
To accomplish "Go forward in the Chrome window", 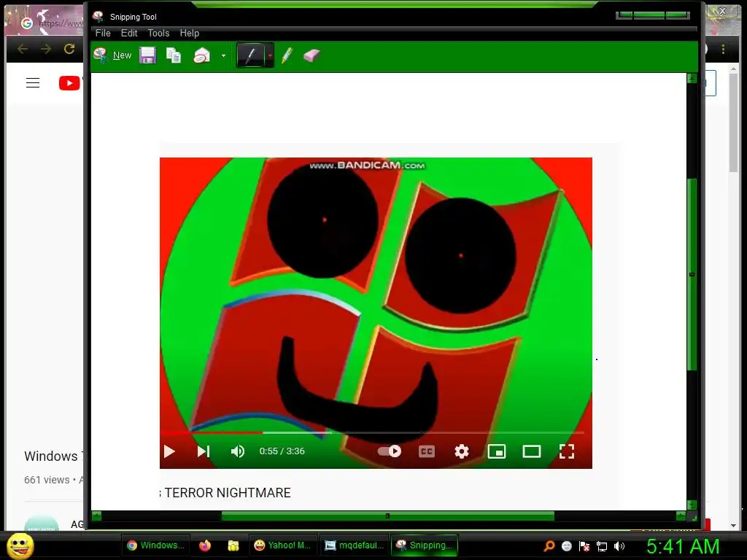I will pos(46,49).
